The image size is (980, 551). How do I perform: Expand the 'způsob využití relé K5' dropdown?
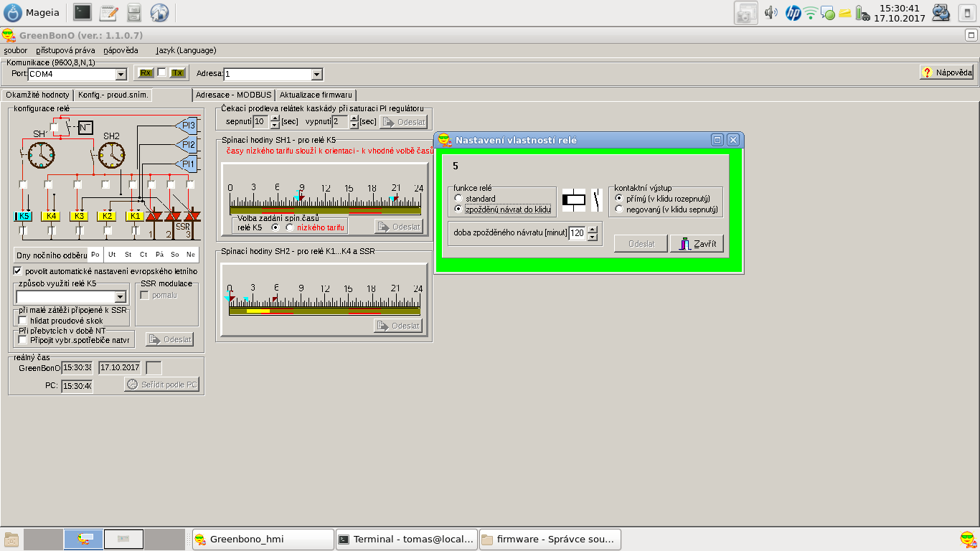(x=120, y=297)
